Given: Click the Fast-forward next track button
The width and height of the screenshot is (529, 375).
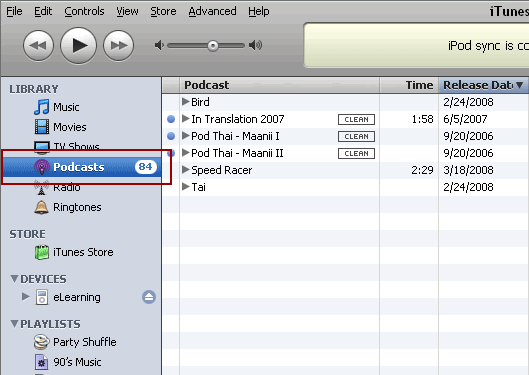Looking at the screenshot, I should [118, 46].
